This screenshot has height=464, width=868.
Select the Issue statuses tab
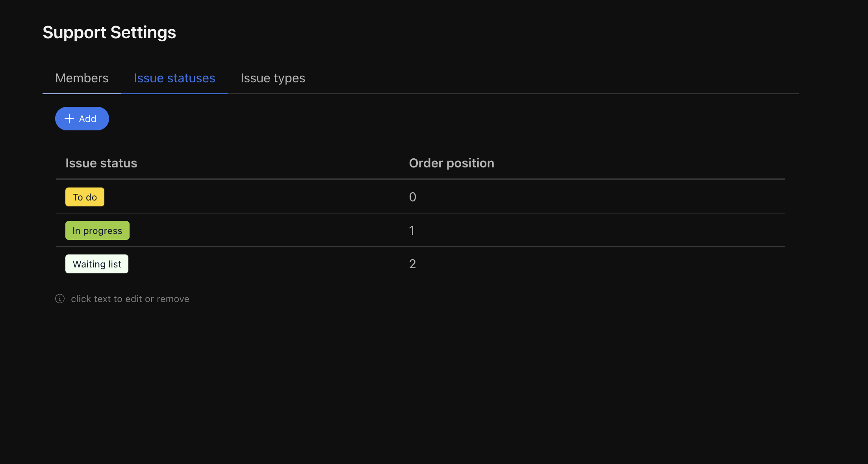(174, 78)
